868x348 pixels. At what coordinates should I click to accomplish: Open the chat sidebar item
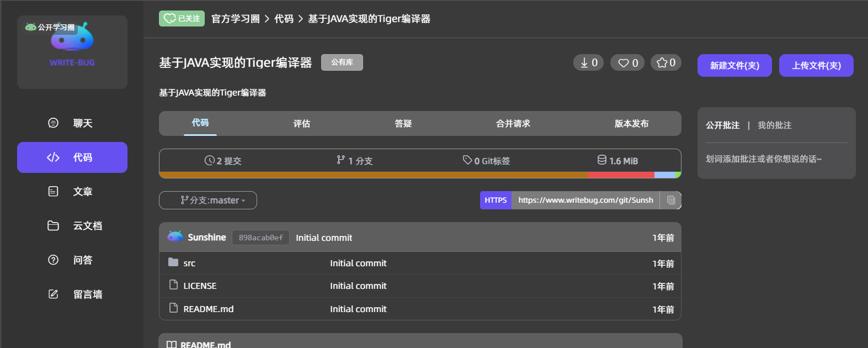(x=72, y=123)
